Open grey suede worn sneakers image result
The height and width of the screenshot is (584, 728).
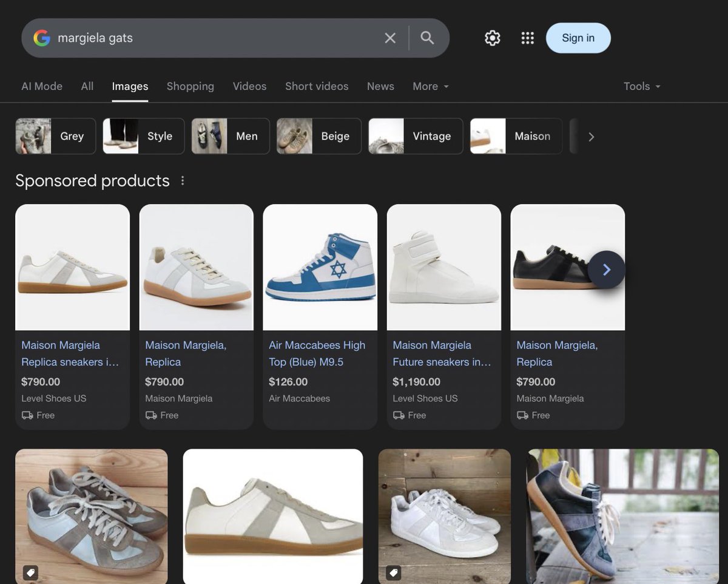(x=91, y=516)
